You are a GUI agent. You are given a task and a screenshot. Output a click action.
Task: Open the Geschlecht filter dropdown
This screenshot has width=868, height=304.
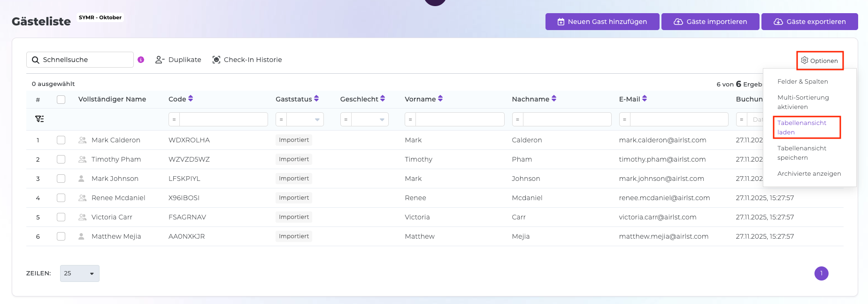coord(370,119)
